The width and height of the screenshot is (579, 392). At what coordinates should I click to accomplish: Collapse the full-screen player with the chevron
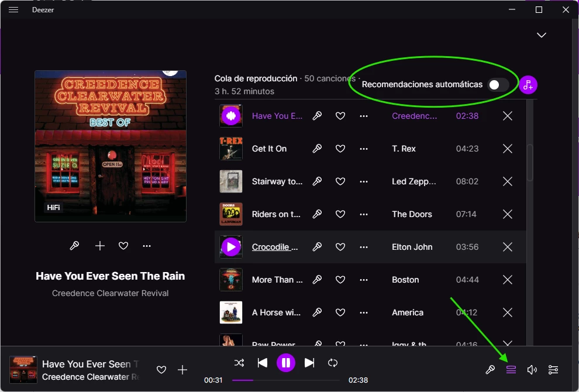tap(542, 35)
